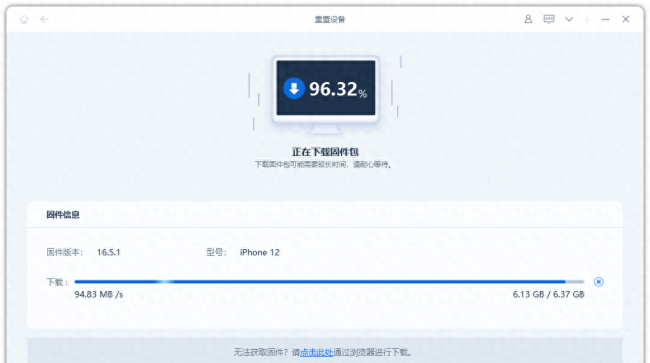Stop the download with the circular button

point(599,282)
